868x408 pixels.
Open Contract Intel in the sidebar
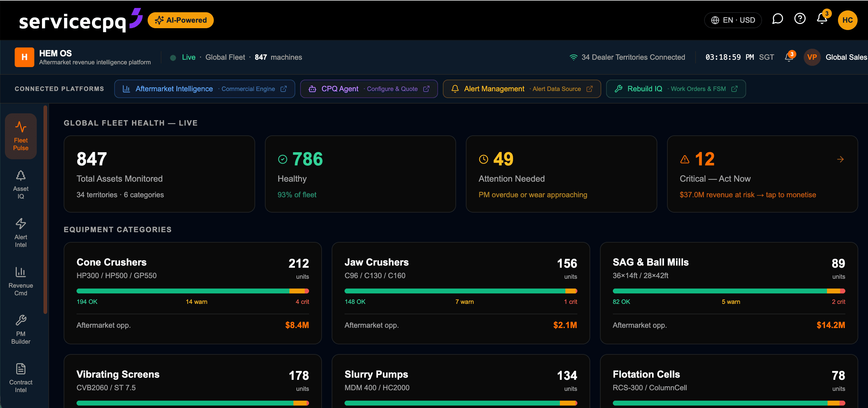point(21,378)
